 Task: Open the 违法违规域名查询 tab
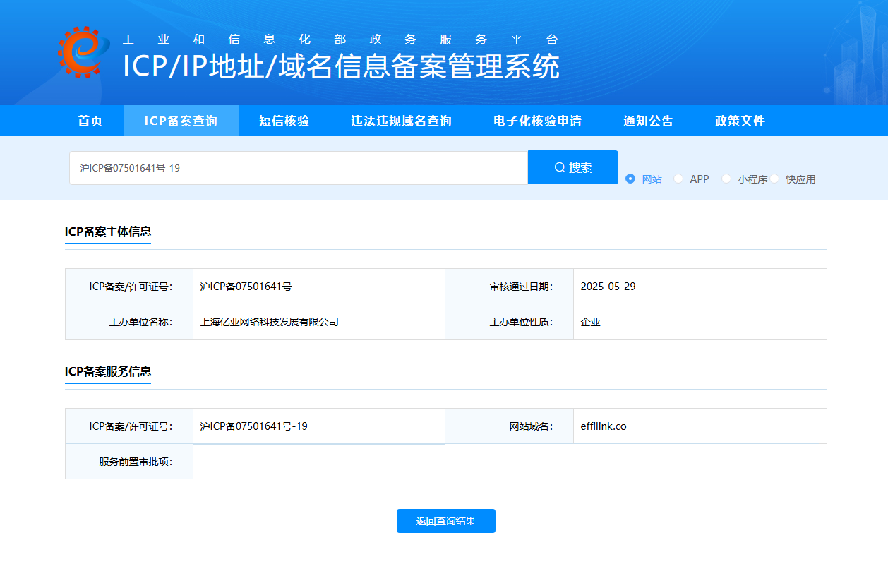click(402, 121)
